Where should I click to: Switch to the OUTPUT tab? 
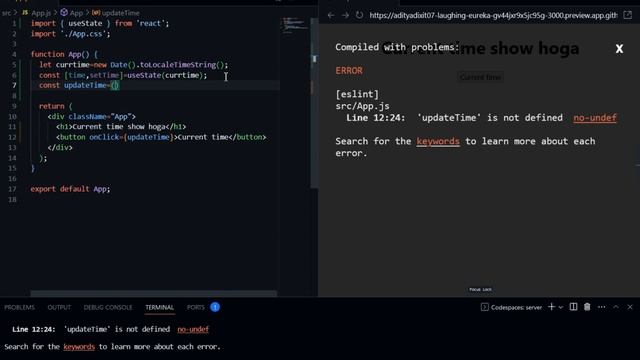tap(59, 307)
